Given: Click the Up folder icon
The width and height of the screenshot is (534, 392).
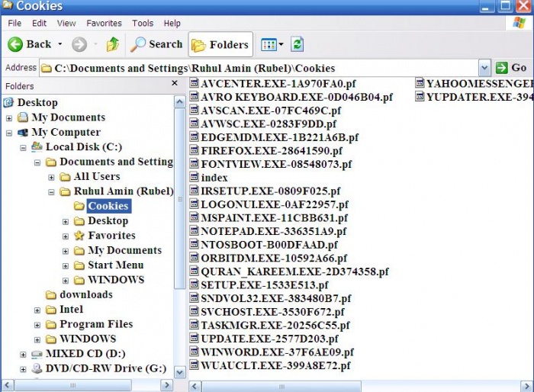Looking at the screenshot, I should click(113, 44).
